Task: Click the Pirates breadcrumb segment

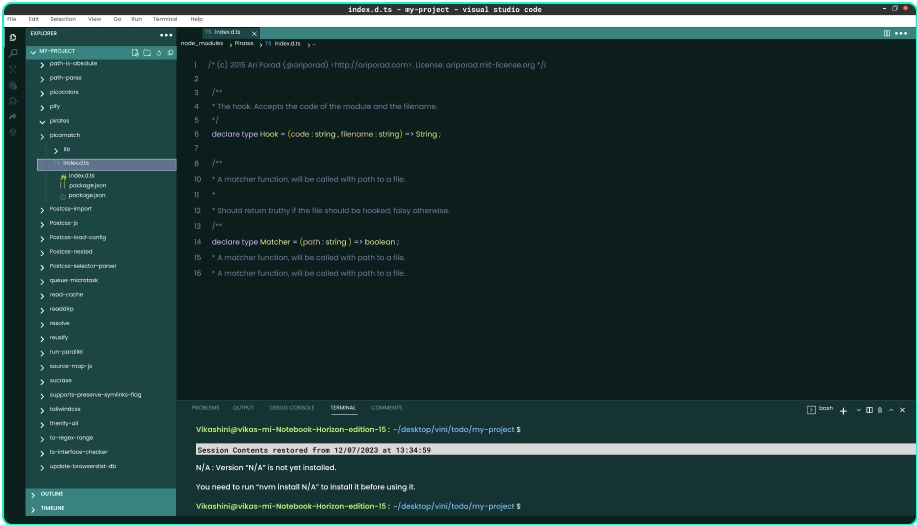Action: coord(244,44)
